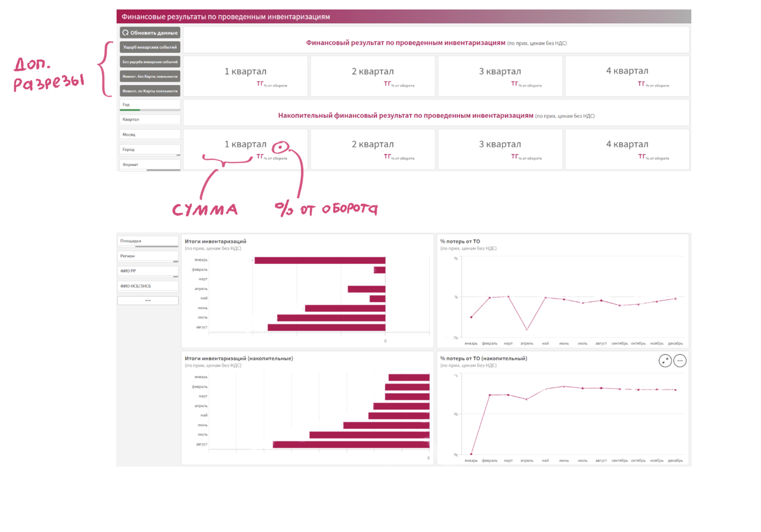
Task: Click the 'апрель' bar in 'Итоги инвентаризаций' chart
Action: click(x=366, y=289)
